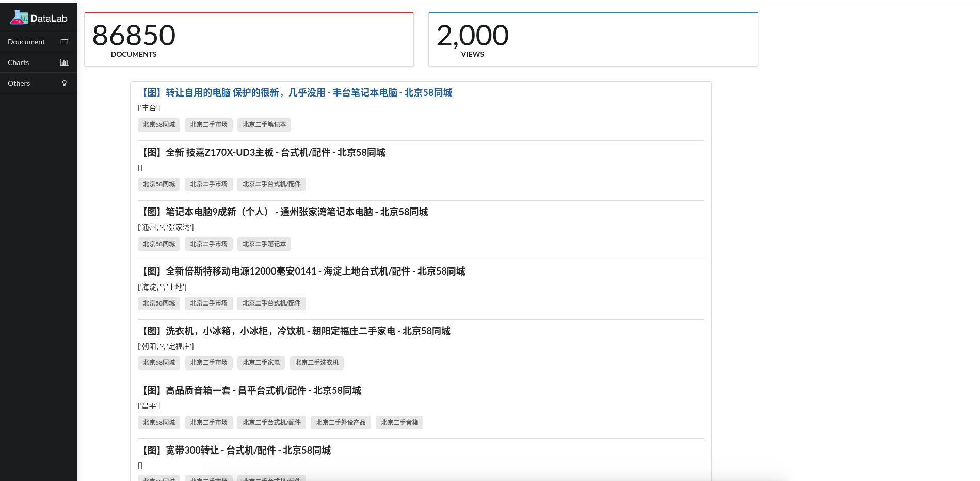
Task: Click 北京二手市场 tag under 移动电源 listing
Action: pyautogui.click(x=209, y=303)
